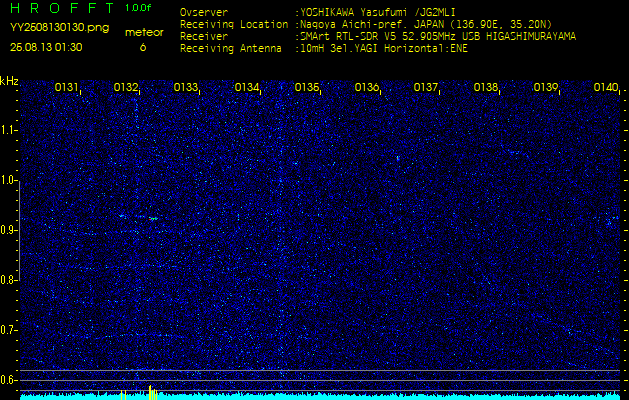Select the 0138 time marker
Screen dimensions: 629x400
pos(485,87)
